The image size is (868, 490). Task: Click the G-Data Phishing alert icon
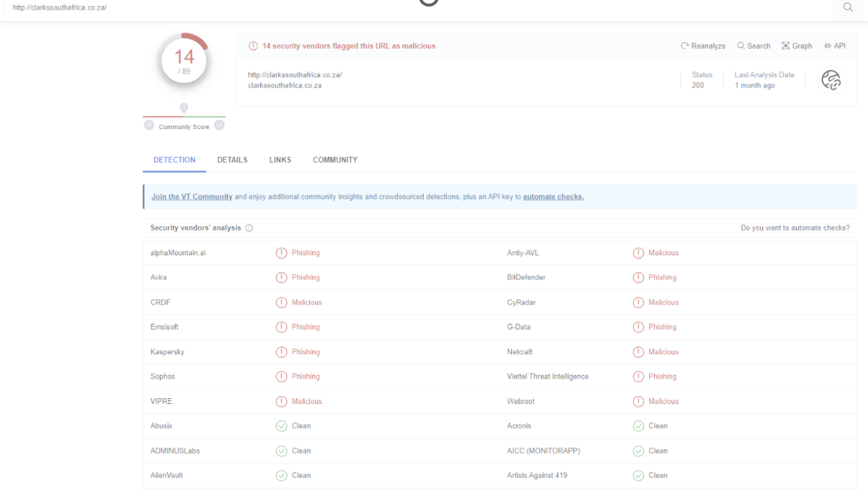click(x=638, y=327)
